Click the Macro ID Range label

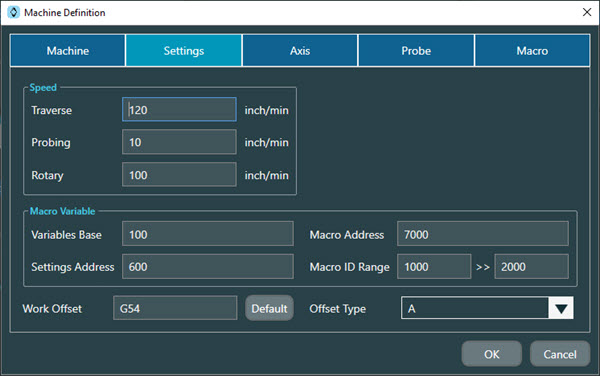tap(349, 267)
